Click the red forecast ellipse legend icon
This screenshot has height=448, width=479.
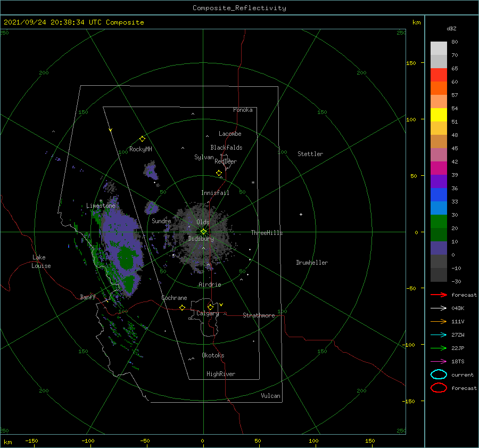(x=439, y=388)
